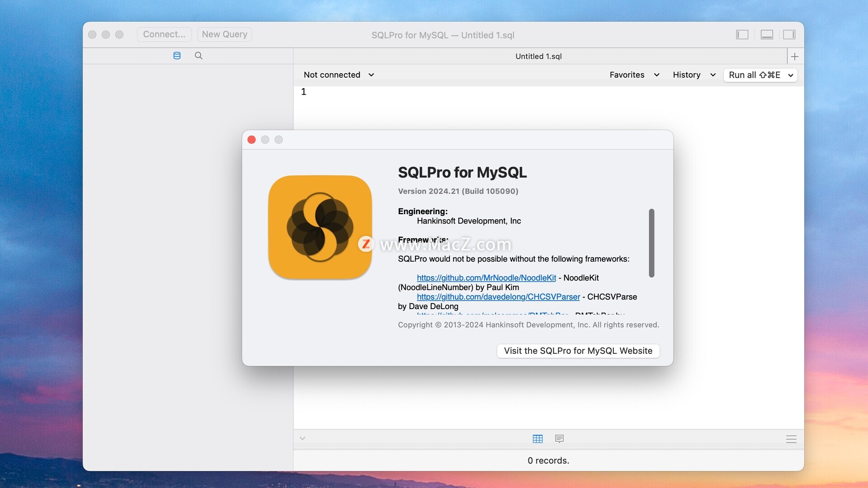Collapse results pane with chevron icon

302,438
